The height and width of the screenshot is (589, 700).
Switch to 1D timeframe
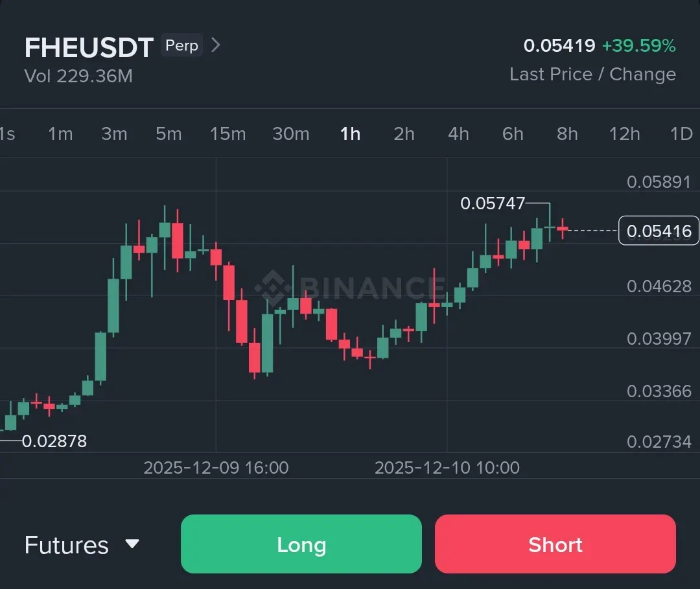tap(681, 134)
